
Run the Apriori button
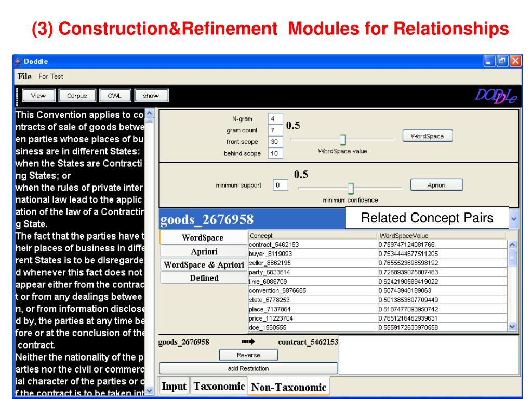pos(436,185)
